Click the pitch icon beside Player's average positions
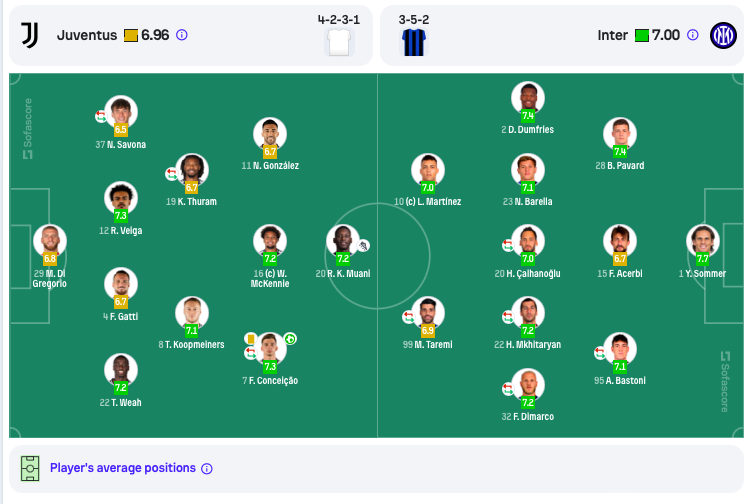The height and width of the screenshot is (504, 746). pos(30,468)
